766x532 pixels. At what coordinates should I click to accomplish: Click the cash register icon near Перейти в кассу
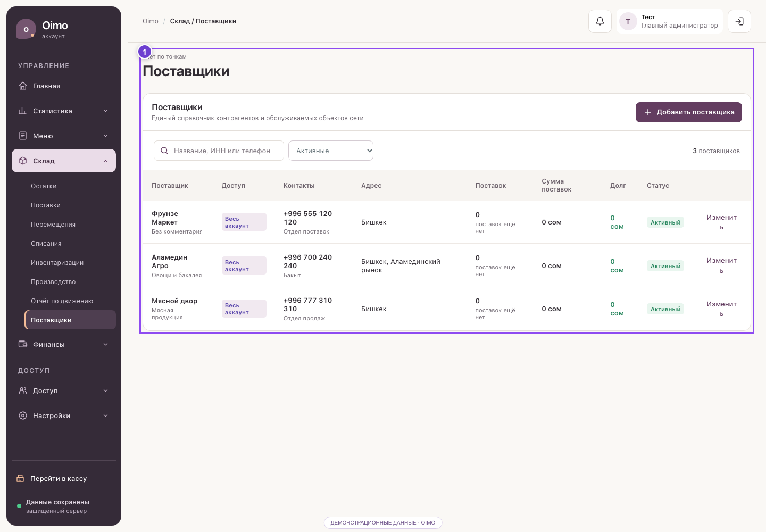pyautogui.click(x=20, y=478)
